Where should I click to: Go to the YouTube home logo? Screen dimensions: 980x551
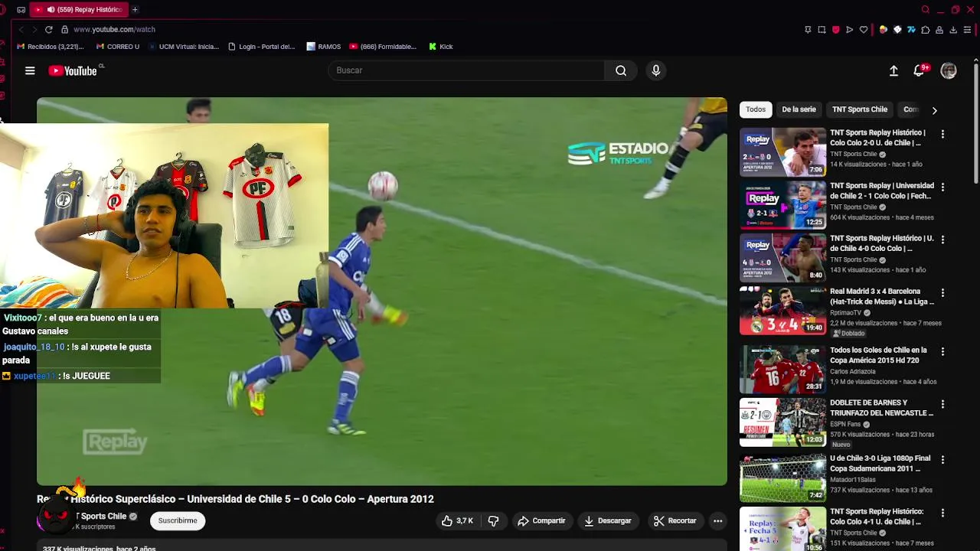tap(74, 70)
